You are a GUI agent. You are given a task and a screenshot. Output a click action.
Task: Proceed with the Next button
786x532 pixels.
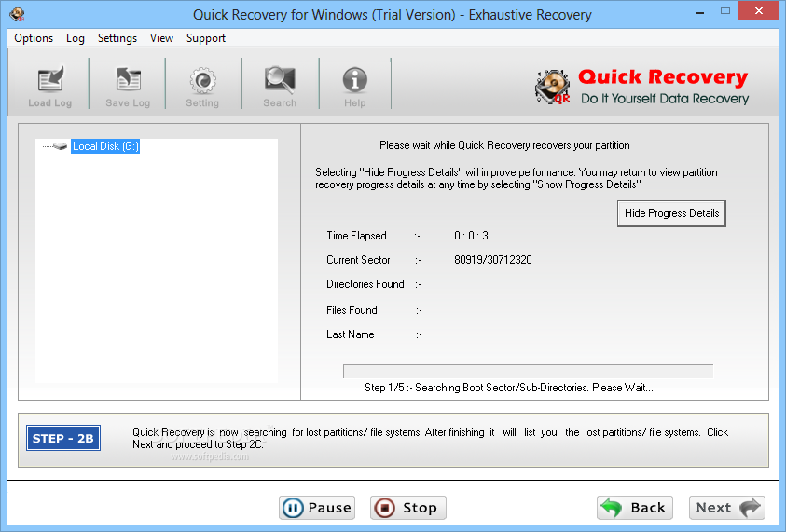(727, 508)
